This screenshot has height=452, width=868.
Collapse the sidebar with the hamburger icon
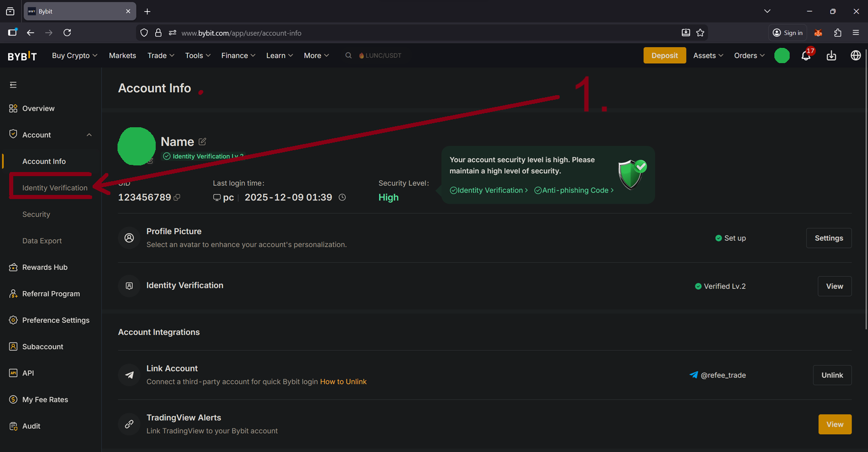pos(13,84)
